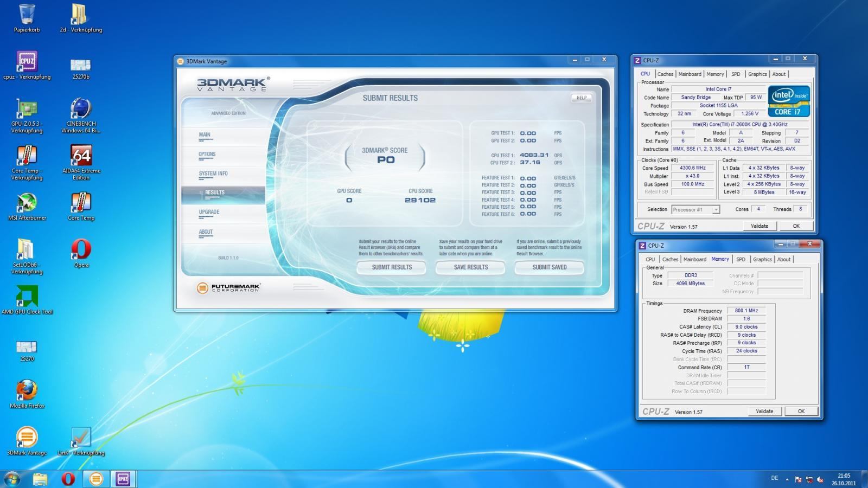This screenshot has width=868, height=488.
Task: Launch Opera from the desktop icon
Action: 81,253
